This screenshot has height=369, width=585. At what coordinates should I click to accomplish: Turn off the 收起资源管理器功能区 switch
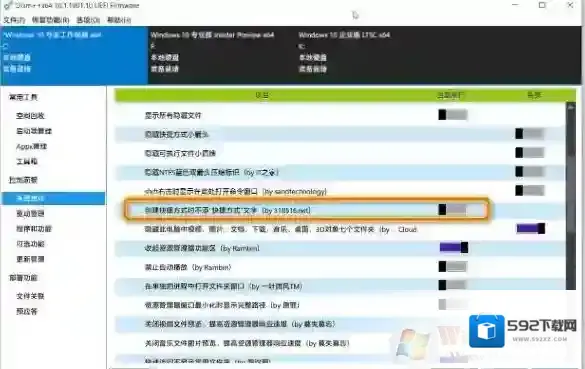pyautogui.click(x=454, y=247)
